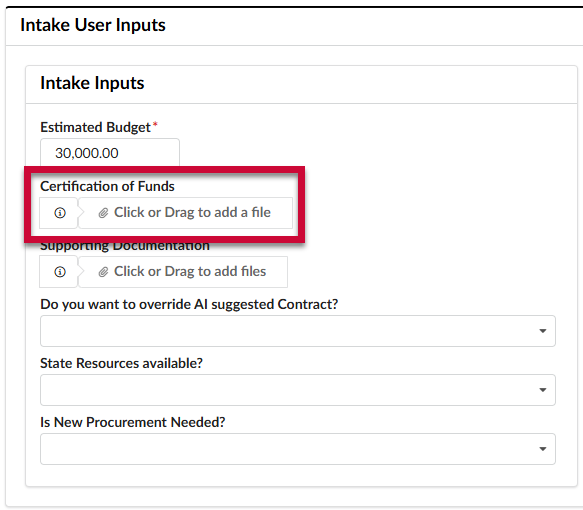Screen dimensions: 583x510
Task: Expand State Resources available dropdown
Action: pos(298,390)
